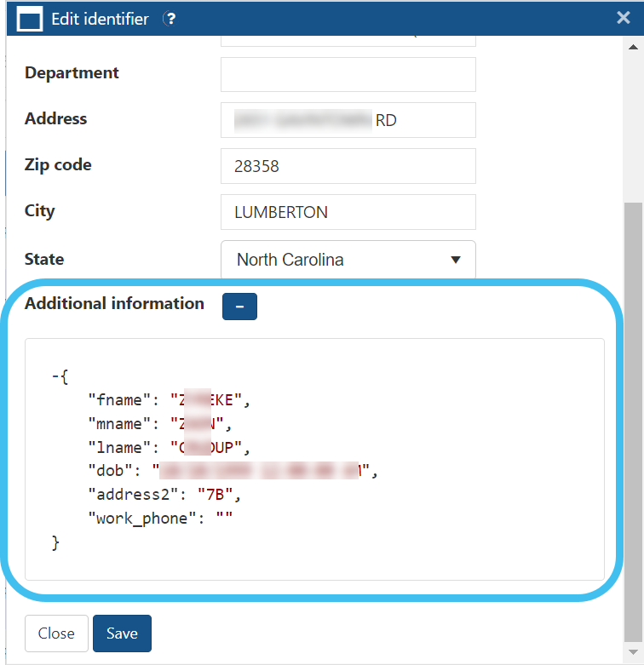Select the City field with LUMBERTON

pyautogui.click(x=348, y=212)
